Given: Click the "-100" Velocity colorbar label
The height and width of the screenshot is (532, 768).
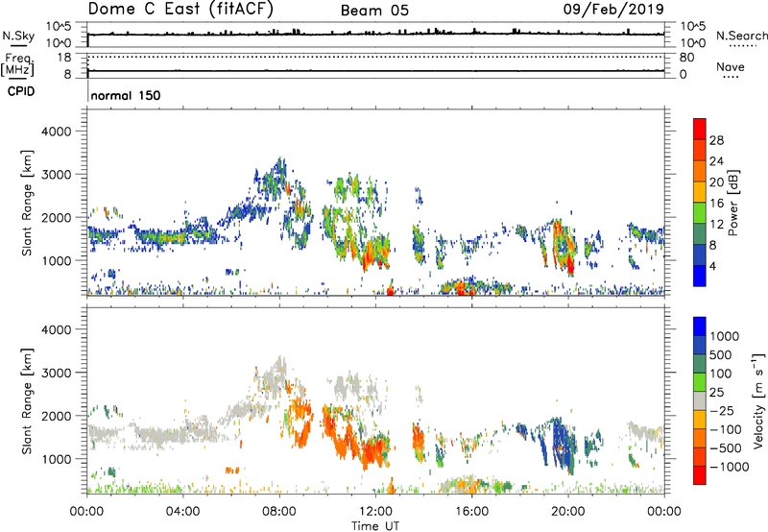Looking at the screenshot, I should coord(726,429).
